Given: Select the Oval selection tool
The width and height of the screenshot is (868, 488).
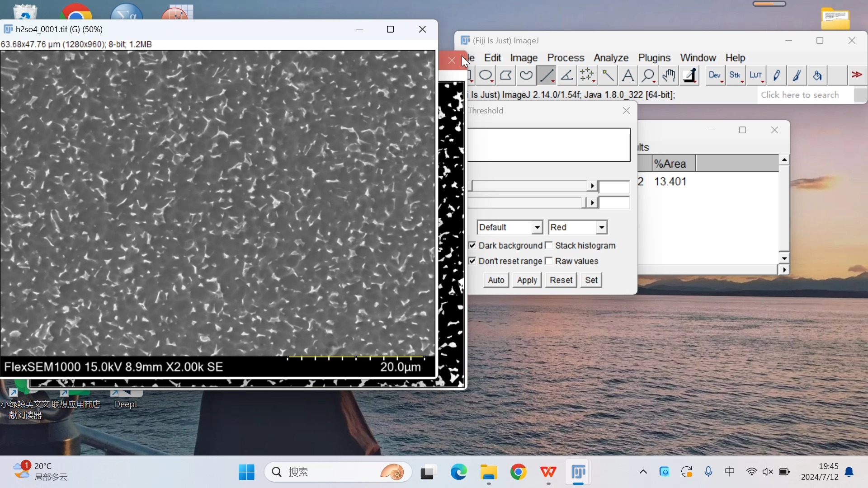Looking at the screenshot, I should [x=486, y=75].
